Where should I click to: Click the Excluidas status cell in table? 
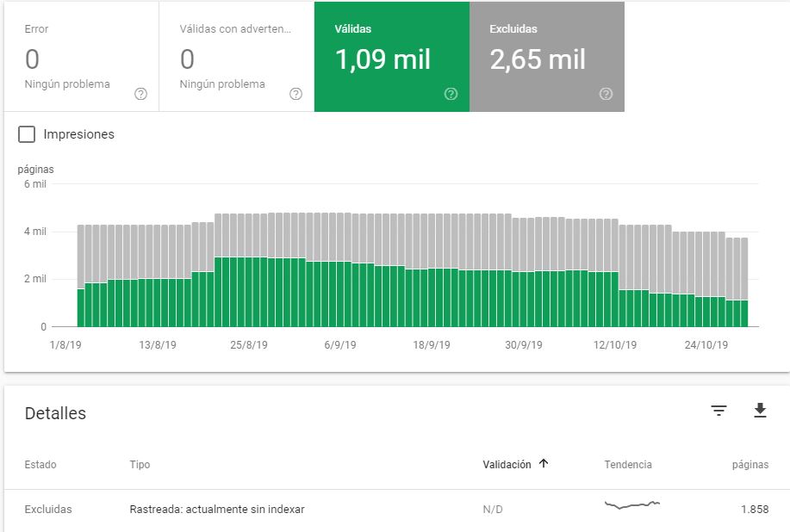(x=48, y=510)
